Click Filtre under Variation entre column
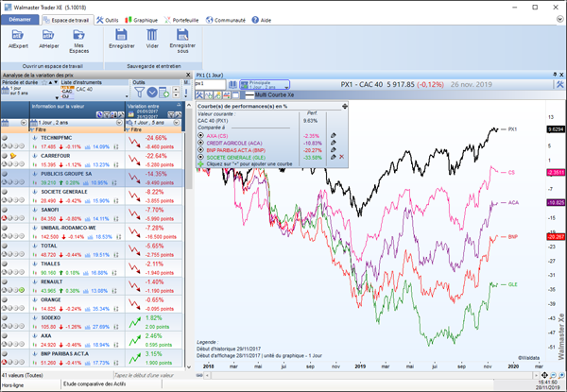This screenshot has height=392, width=567. (136, 129)
